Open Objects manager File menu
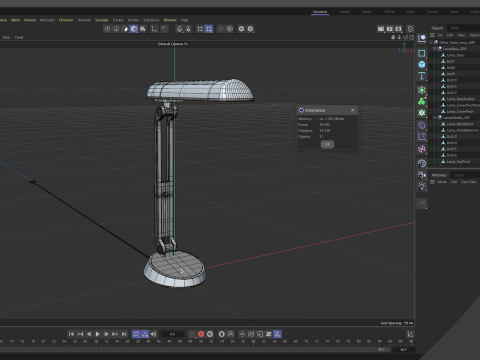This screenshot has width=480, height=360. pyautogui.click(x=440, y=35)
